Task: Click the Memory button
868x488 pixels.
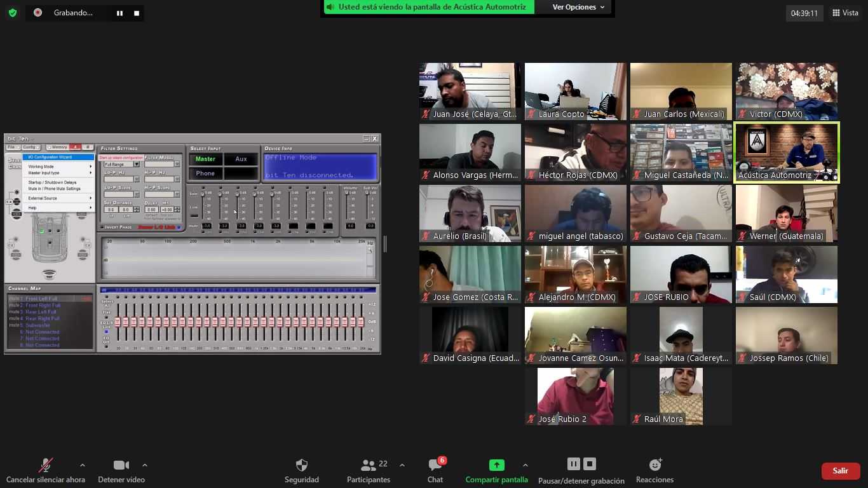Action: (57, 147)
